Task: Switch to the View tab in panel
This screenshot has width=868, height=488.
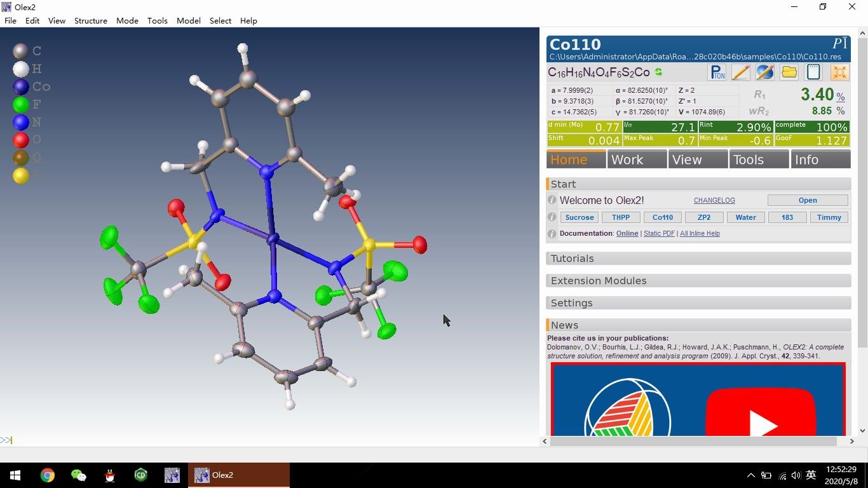Action: 698,159
